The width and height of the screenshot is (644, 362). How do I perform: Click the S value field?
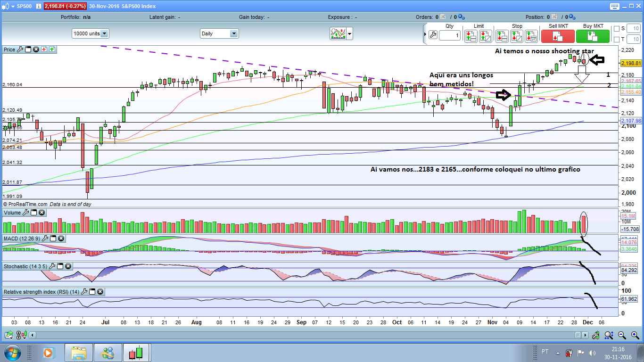point(633,29)
